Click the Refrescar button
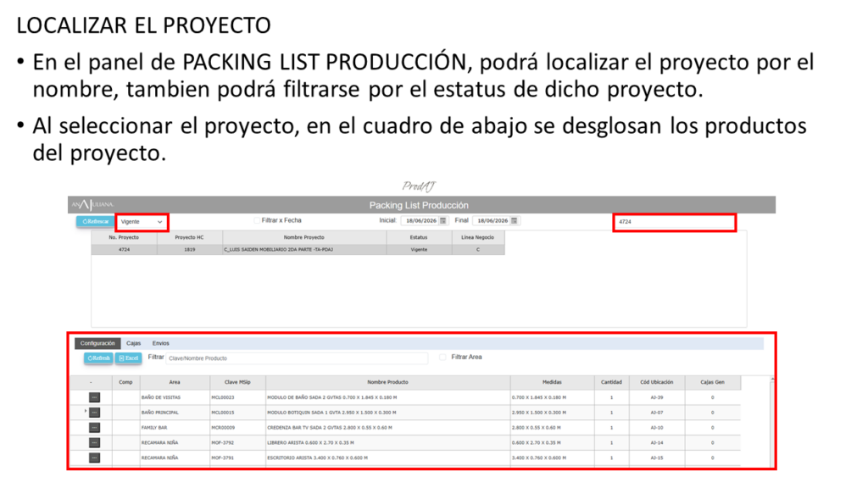 click(95, 221)
